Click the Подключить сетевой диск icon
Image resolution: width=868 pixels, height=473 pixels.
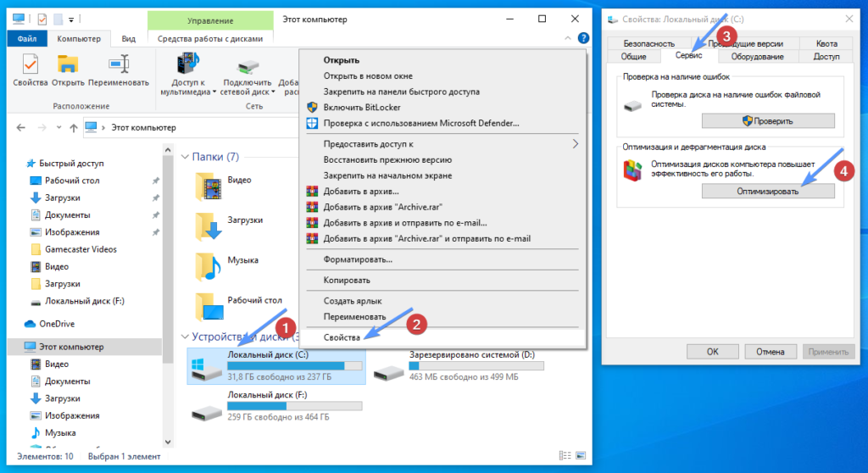click(248, 66)
